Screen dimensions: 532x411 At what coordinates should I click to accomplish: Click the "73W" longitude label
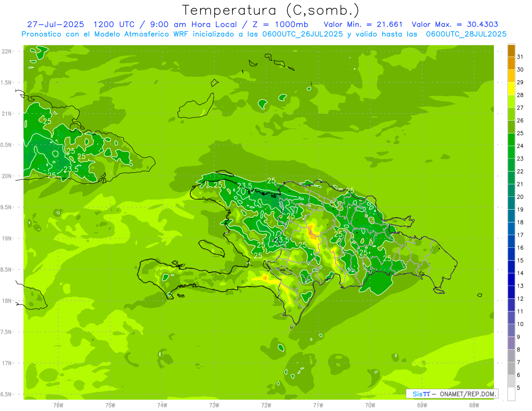pyautogui.click(x=214, y=405)
